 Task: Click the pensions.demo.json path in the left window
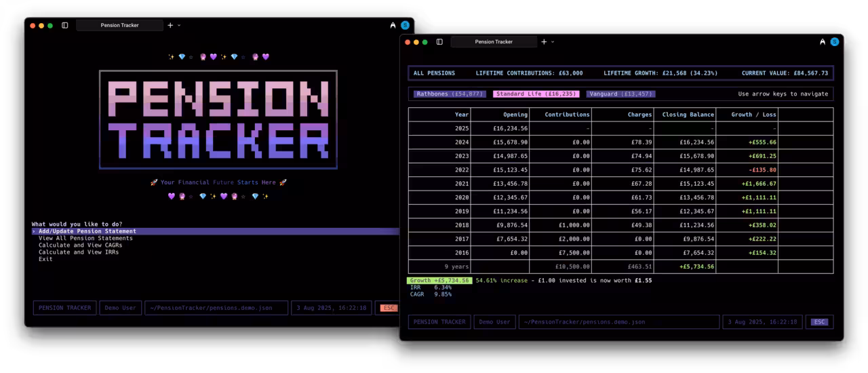click(216, 308)
